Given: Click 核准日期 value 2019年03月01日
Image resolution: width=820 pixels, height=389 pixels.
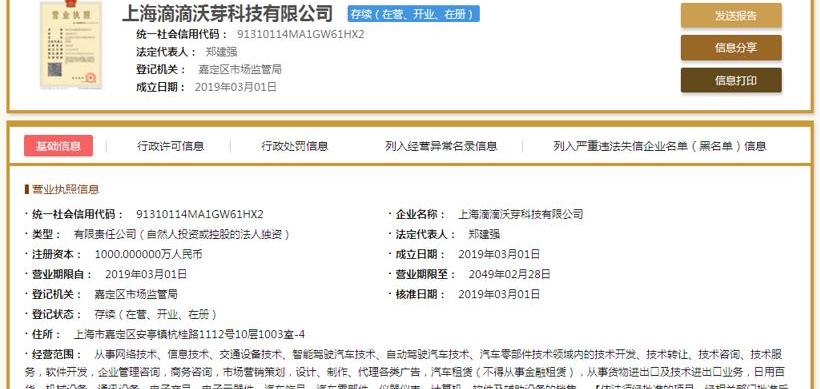Looking at the screenshot, I should click(499, 294).
